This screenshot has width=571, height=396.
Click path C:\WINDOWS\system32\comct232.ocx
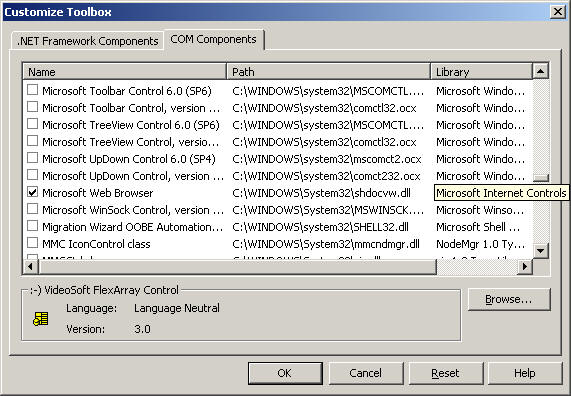click(x=326, y=176)
